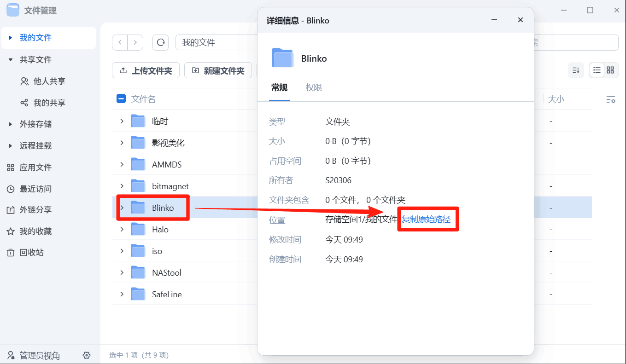Expand 外接存储 in the sidebar
Image resolution: width=626 pixels, height=364 pixels.
pos(11,124)
